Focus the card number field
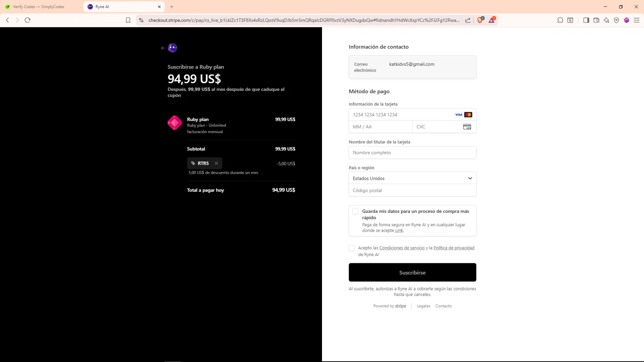 (413, 115)
